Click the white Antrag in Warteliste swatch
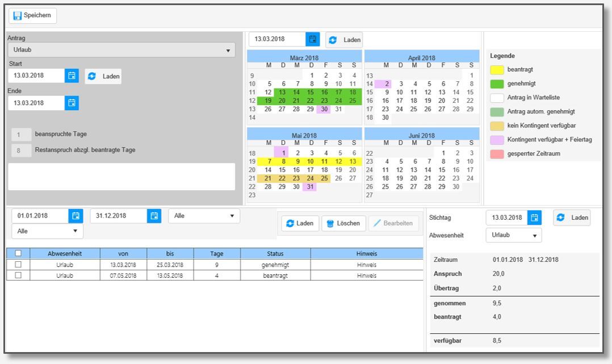The height and width of the screenshot is (364, 612). [x=497, y=98]
